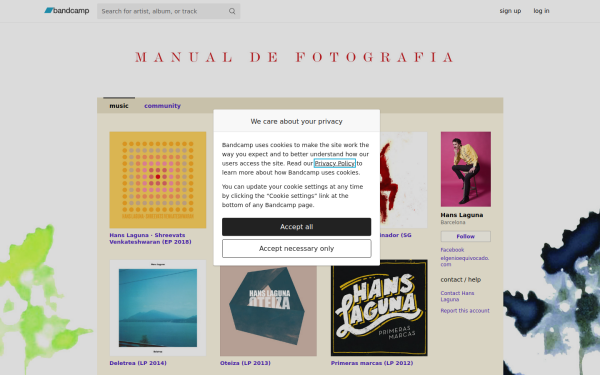Click Accept necessary only button
This screenshot has width=600, height=375.
[297, 249]
